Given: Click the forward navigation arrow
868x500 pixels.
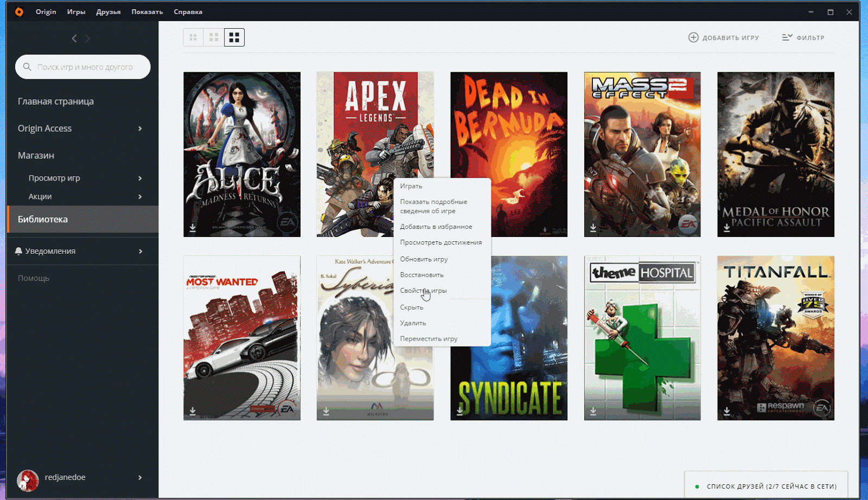Looking at the screenshot, I should (88, 39).
